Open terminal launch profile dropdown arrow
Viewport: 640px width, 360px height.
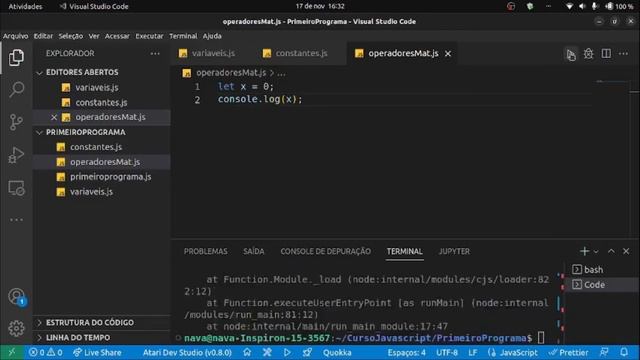(x=596, y=251)
